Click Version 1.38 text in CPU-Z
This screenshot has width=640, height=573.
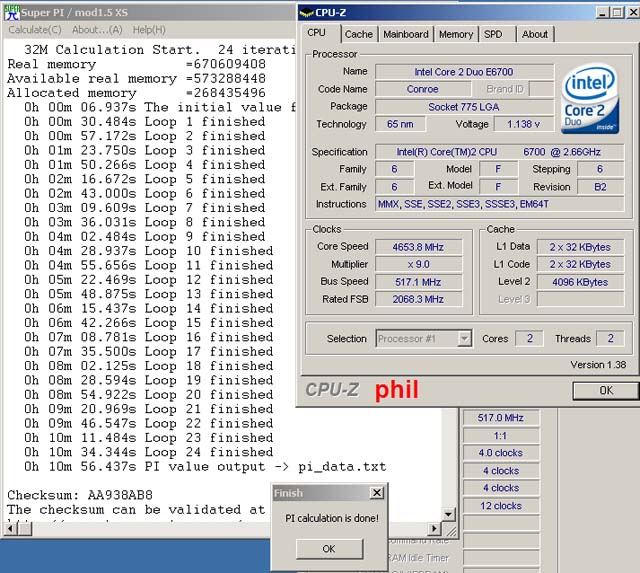coord(598,364)
